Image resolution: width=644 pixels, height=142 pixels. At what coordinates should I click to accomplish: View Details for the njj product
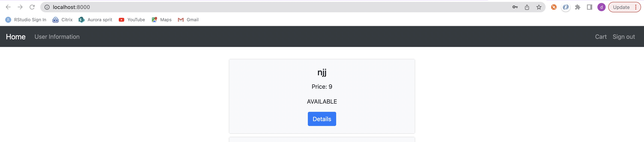click(x=322, y=119)
